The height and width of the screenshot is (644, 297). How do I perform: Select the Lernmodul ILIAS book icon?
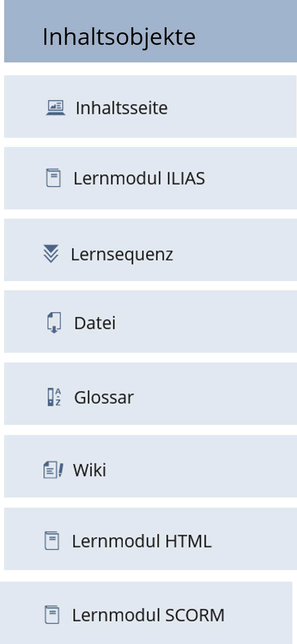(x=55, y=177)
